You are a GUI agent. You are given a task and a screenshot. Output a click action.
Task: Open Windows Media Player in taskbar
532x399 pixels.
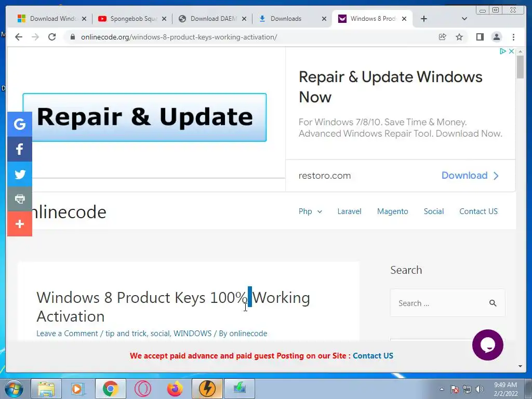click(78, 389)
